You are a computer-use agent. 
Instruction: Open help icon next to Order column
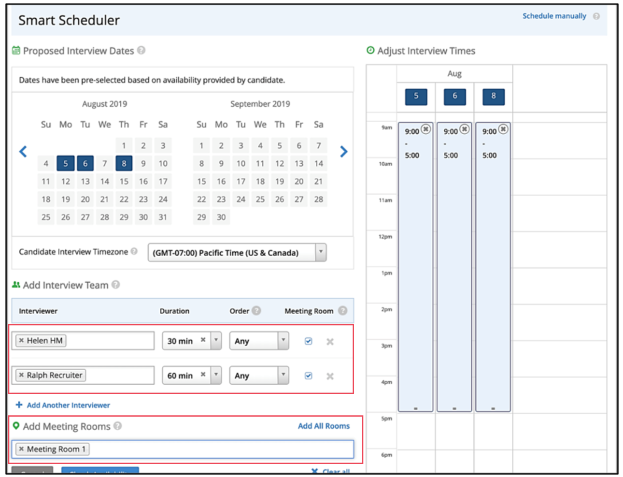point(256,311)
